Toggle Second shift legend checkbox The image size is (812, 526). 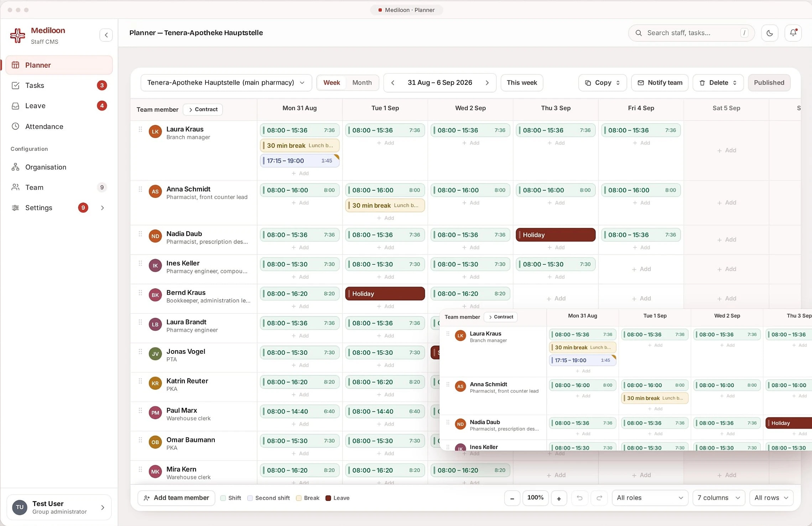[x=250, y=498]
